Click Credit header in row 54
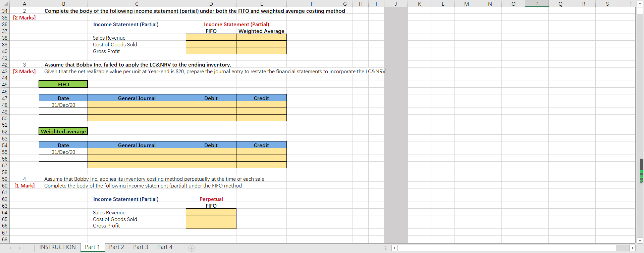Screen dimensions: 644x253 pos(261,145)
